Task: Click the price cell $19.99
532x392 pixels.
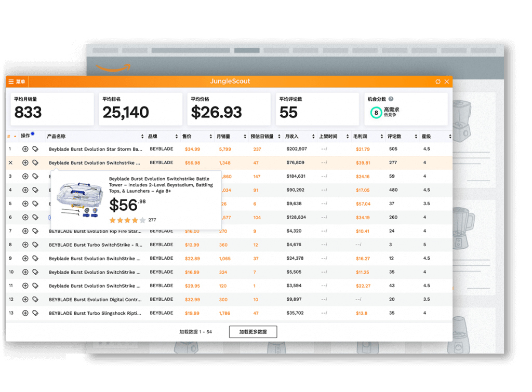Action: click(x=192, y=313)
